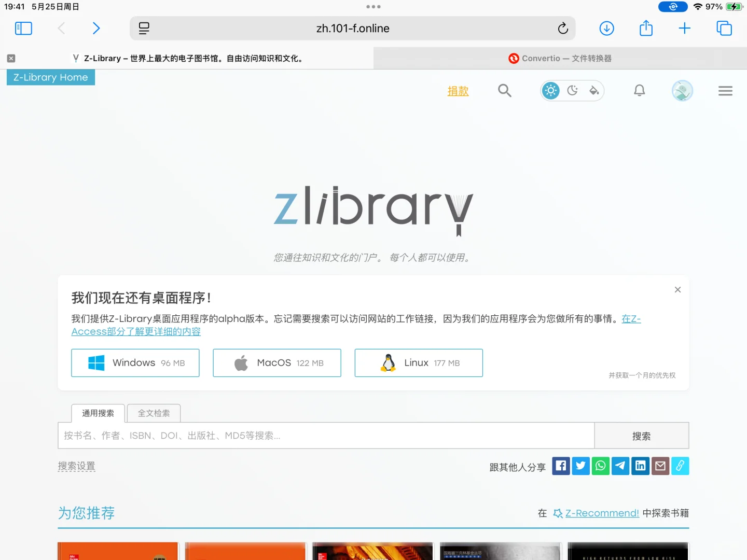Open the three-dot multitasking menu
This screenshot has height=560, width=747.
point(374,7)
